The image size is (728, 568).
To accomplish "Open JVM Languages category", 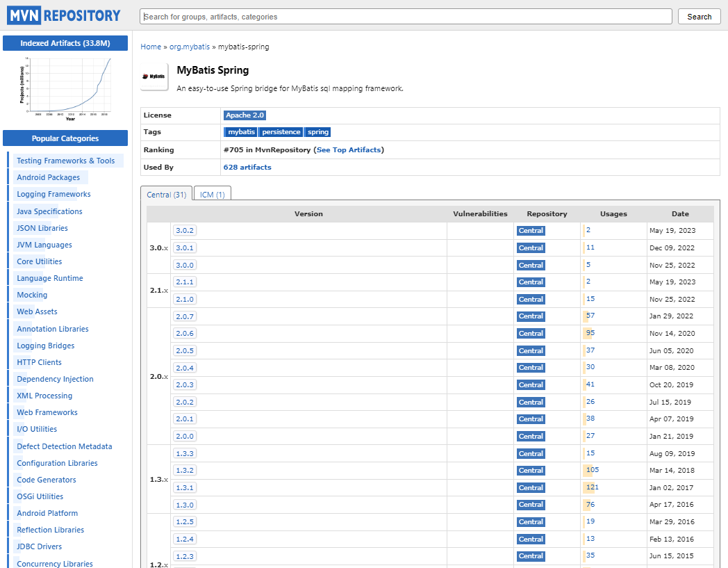I will pos(44,245).
